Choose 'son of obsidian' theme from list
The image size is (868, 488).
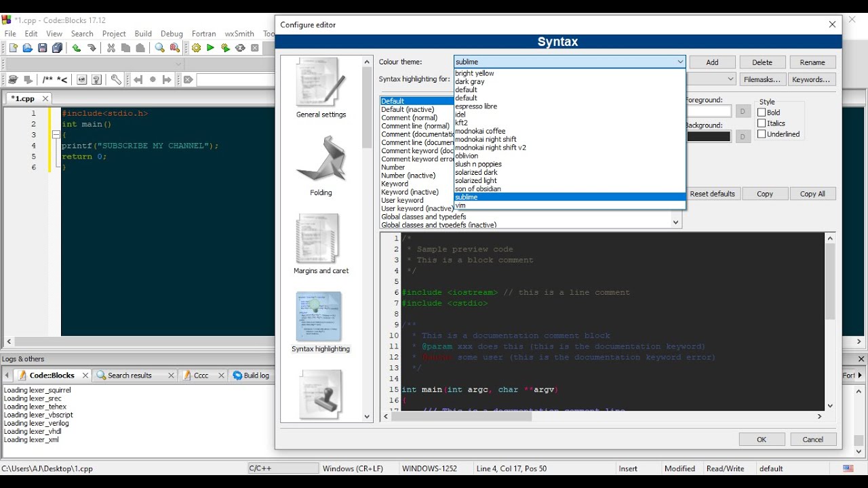click(x=570, y=188)
